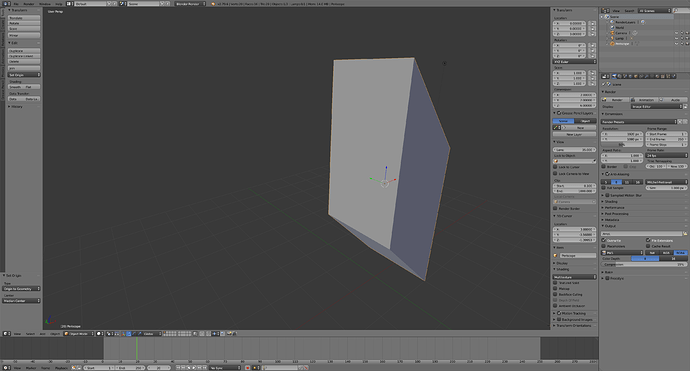Click the Join button in tool shelf

click(24, 68)
